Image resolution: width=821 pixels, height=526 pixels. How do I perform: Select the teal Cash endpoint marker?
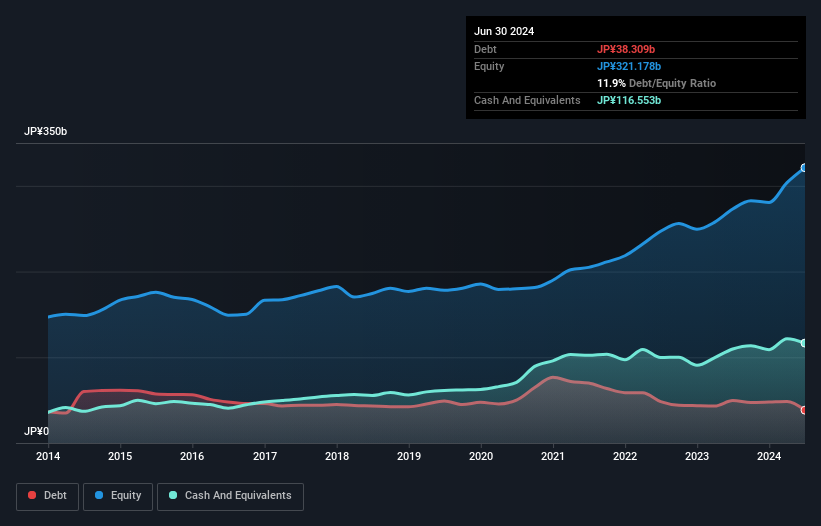(x=804, y=343)
